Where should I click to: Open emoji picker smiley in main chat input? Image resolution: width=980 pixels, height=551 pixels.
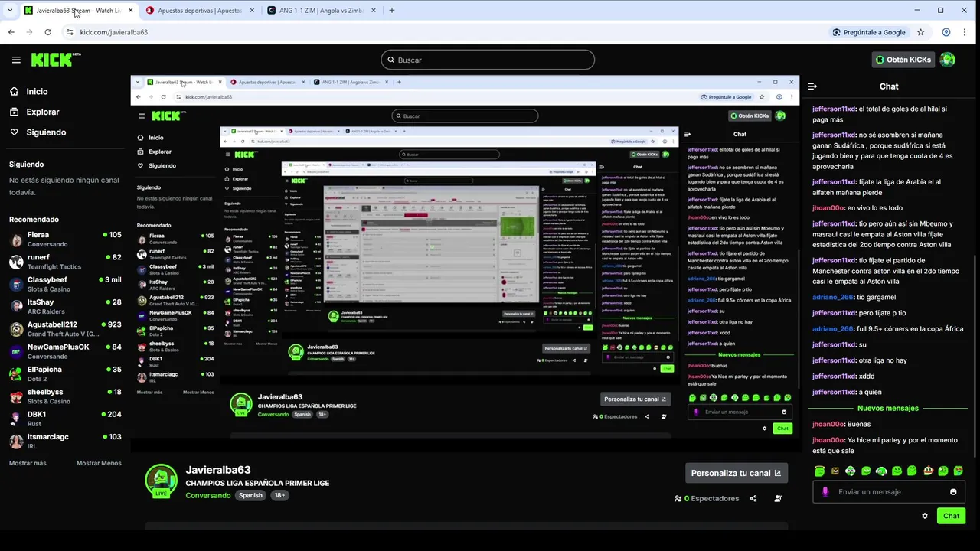(x=953, y=492)
